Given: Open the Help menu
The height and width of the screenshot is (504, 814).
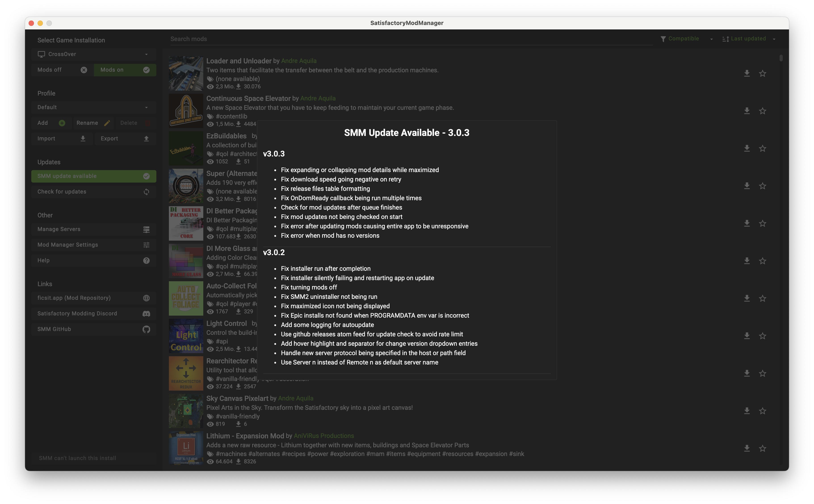Looking at the screenshot, I should tap(93, 260).
